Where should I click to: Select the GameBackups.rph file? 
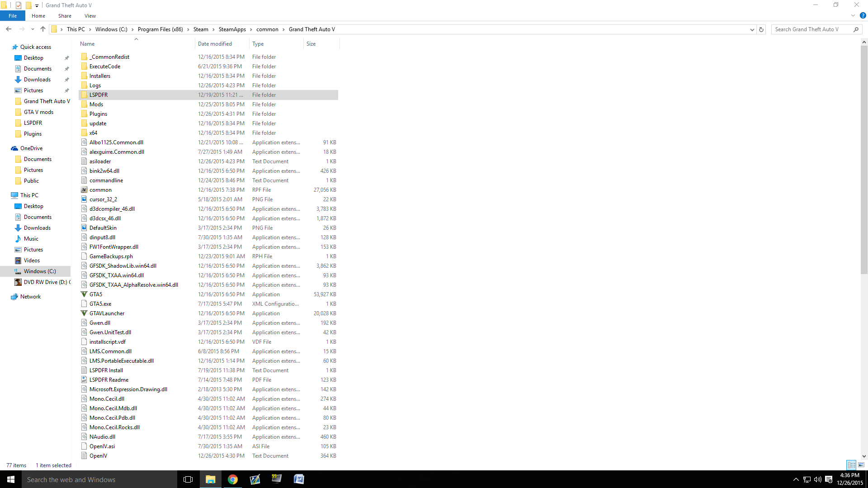point(208,256)
